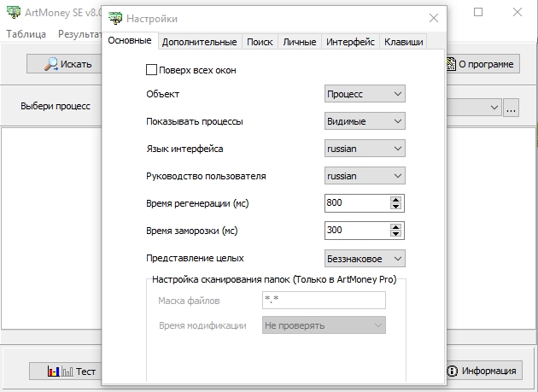Open the Руководство пользователя dropdown
538x392 pixels.
click(x=365, y=176)
